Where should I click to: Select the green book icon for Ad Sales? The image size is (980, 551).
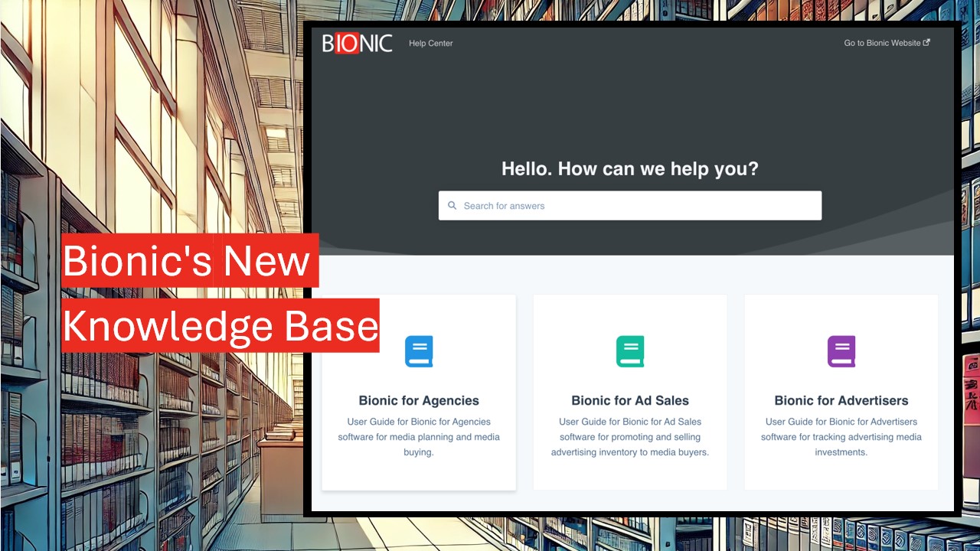[x=630, y=351]
